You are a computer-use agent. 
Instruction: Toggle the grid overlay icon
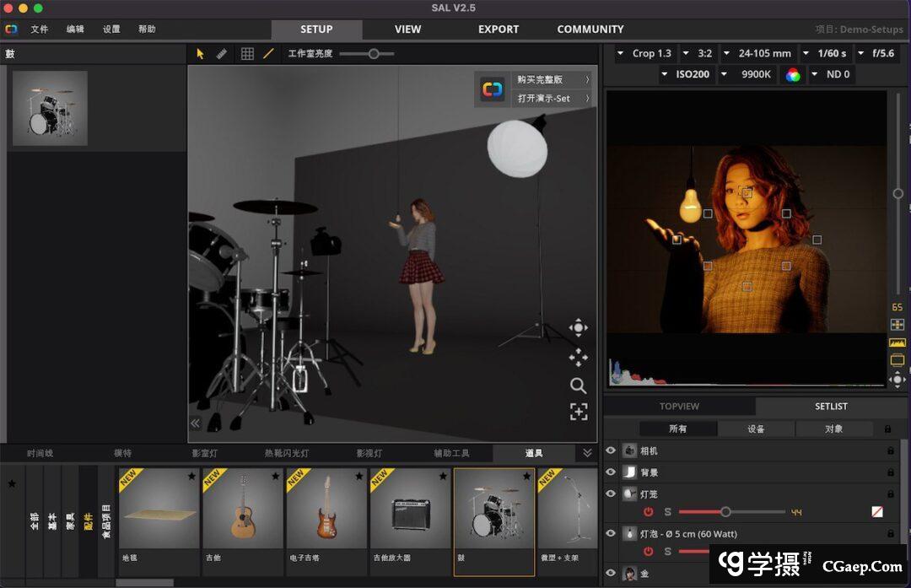click(247, 53)
